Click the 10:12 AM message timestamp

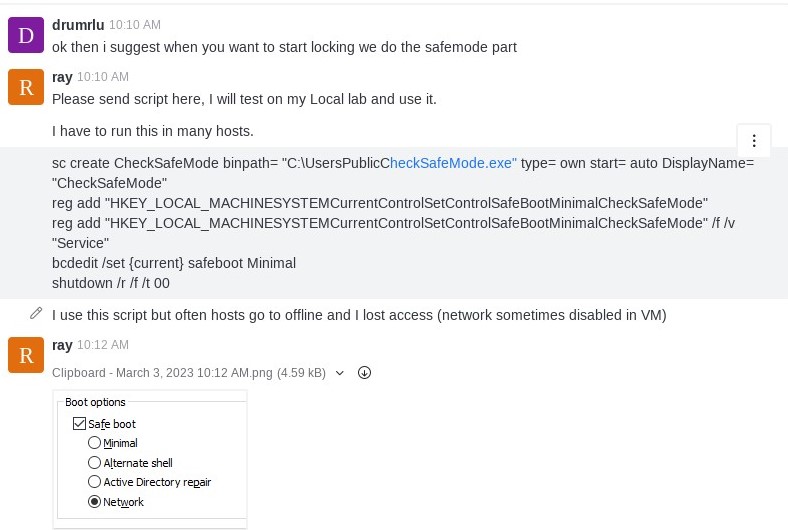pyautogui.click(x=103, y=345)
